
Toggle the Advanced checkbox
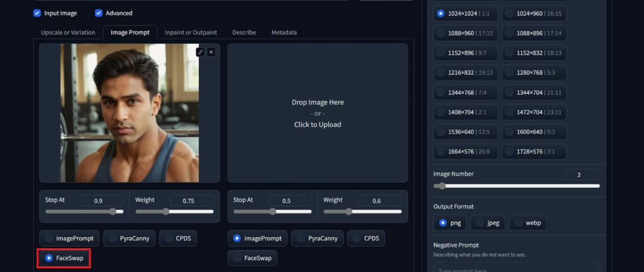point(99,13)
